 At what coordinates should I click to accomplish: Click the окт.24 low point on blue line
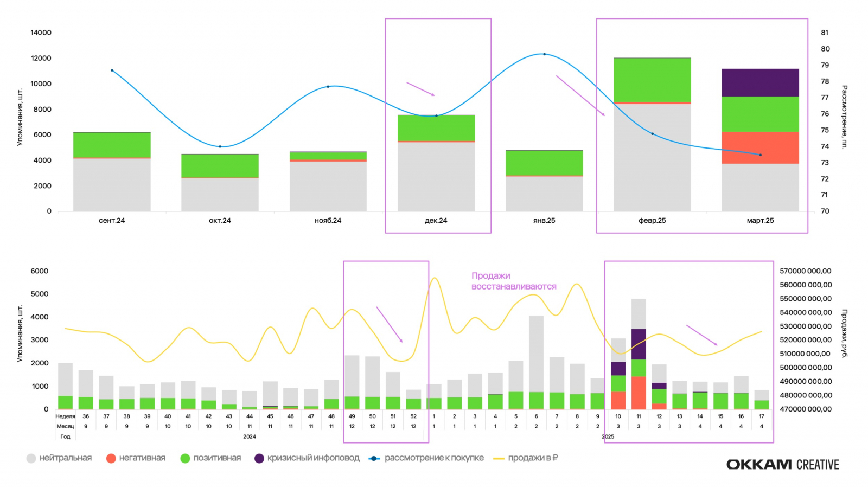[220, 146]
